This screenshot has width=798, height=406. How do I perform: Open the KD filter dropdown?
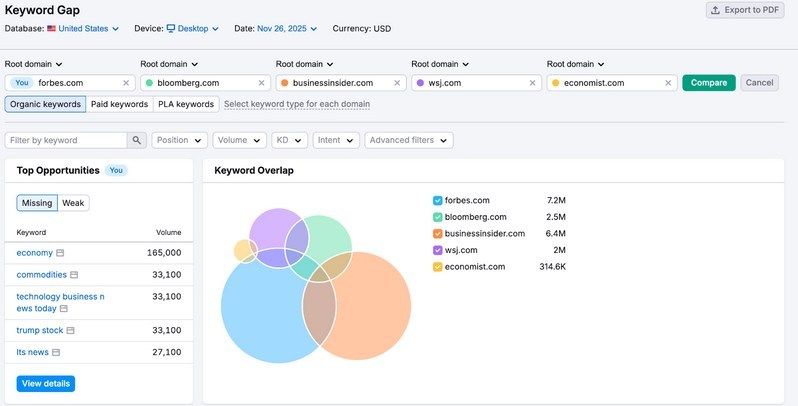[x=289, y=140]
